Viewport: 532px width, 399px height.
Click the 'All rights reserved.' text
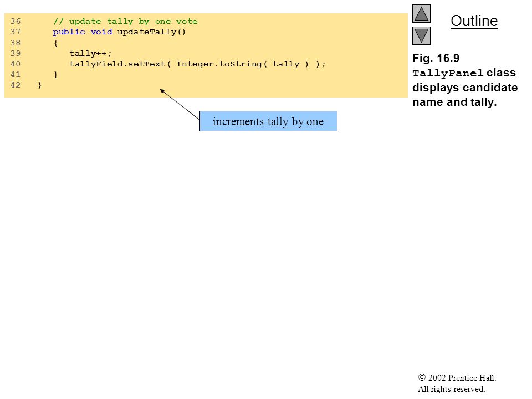(451, 389)
